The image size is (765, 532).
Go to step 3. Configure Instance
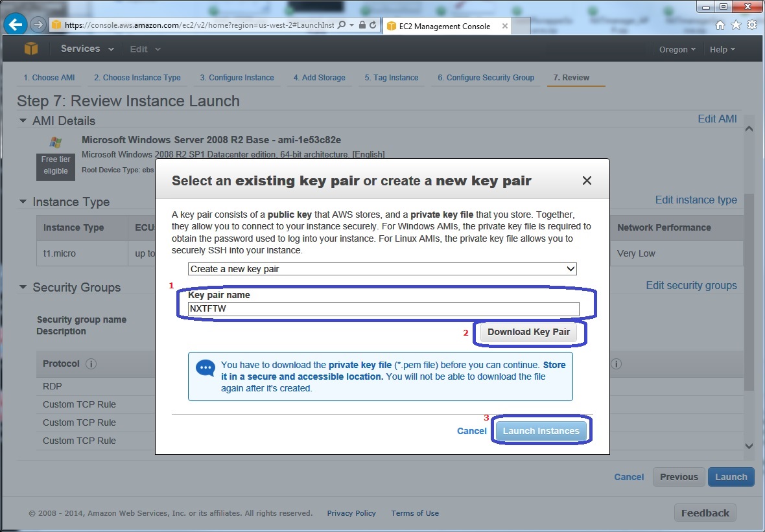[237, 78]
